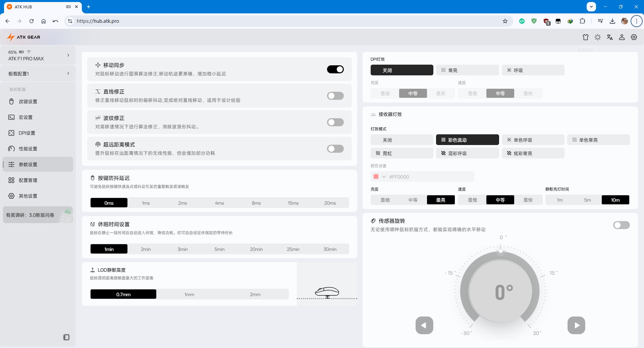The image size is (644, 348).
Task: Toggle light mode sun icon
Action: point(598,37)
